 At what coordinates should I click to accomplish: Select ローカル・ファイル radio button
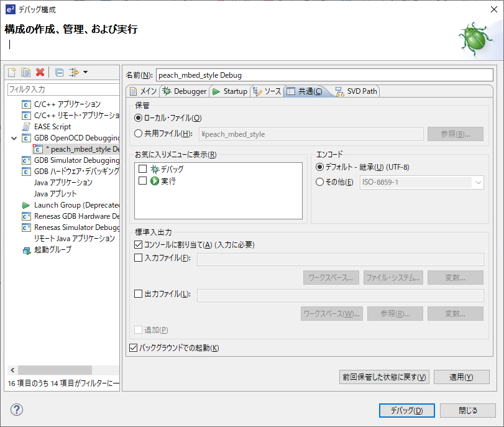pos(138,118)
